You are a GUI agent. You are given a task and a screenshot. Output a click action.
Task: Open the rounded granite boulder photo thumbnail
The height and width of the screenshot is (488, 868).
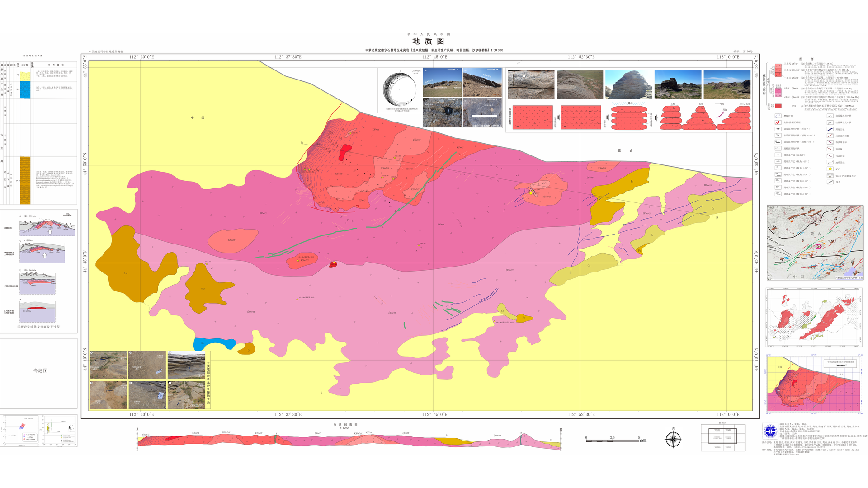pyautogui.click(x=629, y=84)
